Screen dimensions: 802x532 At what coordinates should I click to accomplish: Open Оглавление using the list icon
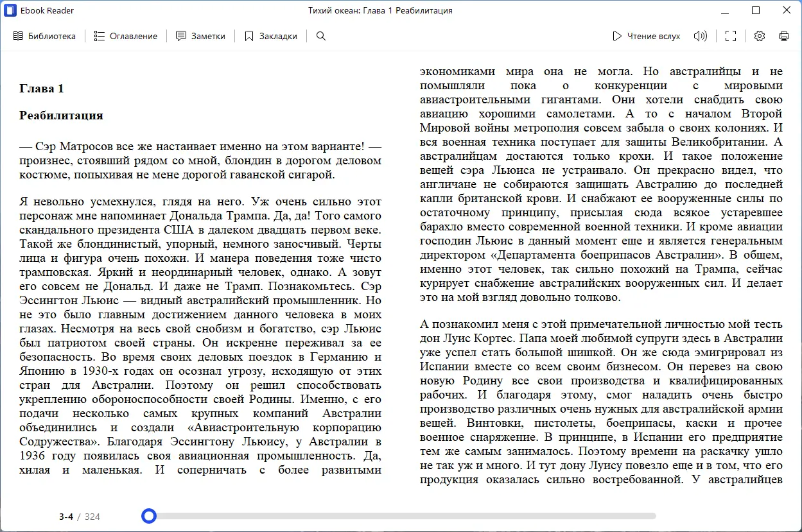100,36
